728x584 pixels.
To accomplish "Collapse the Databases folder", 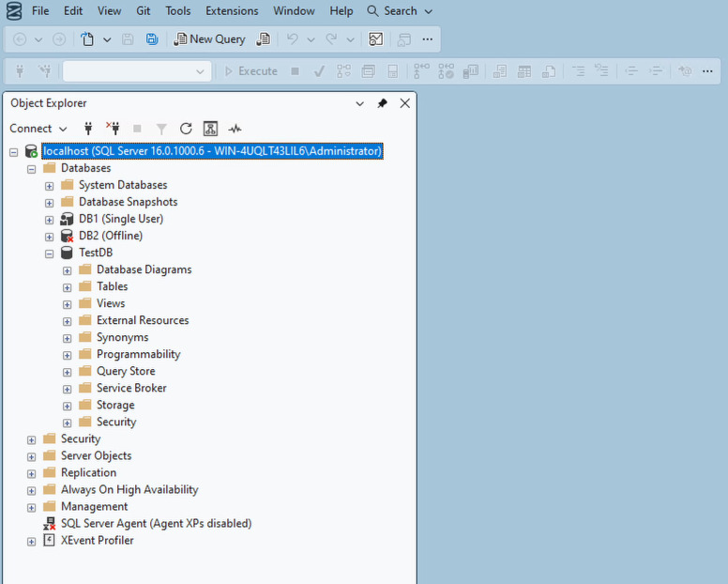I will [32, 169].
